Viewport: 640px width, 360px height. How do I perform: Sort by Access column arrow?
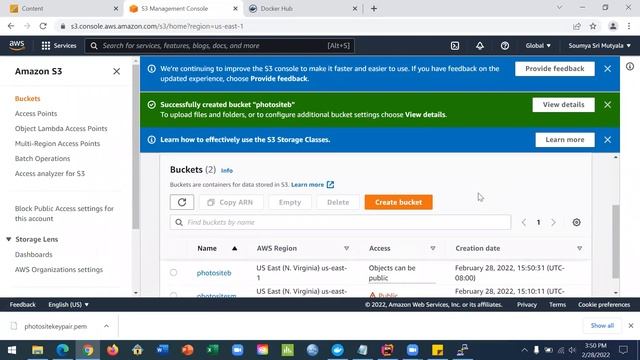tap(433, 248)
